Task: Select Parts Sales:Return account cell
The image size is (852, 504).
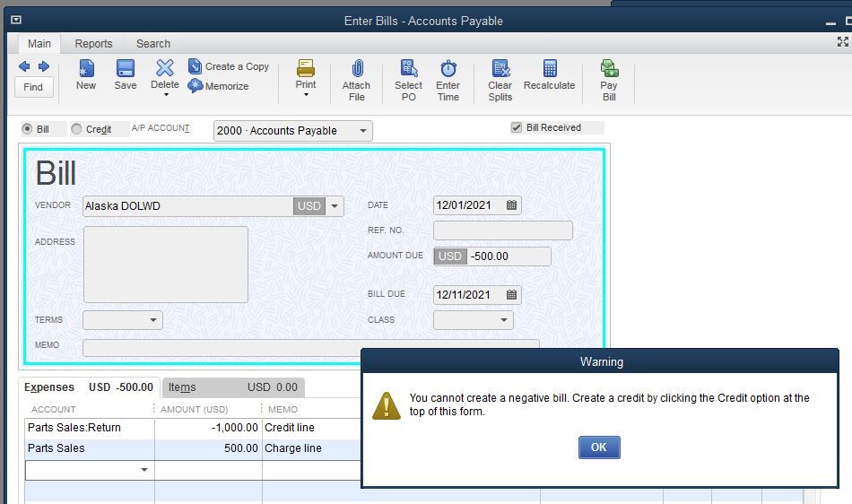Action: pos(90,428)
